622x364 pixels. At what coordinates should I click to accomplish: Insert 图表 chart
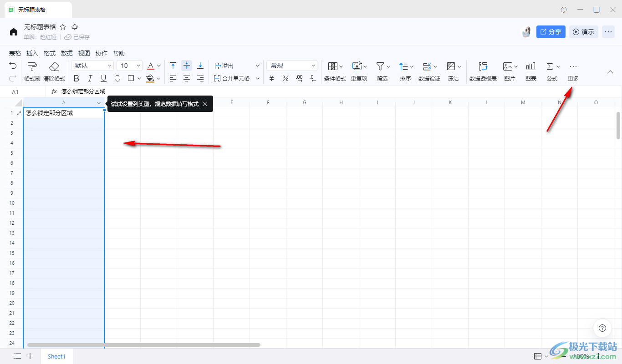tap(531, 71)
